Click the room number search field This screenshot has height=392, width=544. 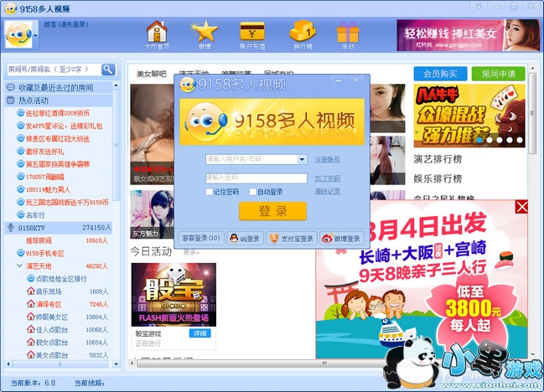(x=54, y=70)
